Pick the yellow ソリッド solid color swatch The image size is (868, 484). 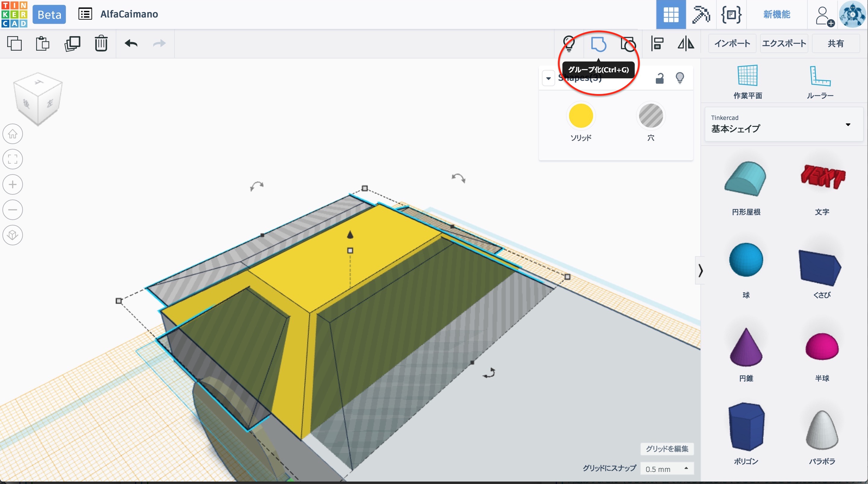click(580, 116)
